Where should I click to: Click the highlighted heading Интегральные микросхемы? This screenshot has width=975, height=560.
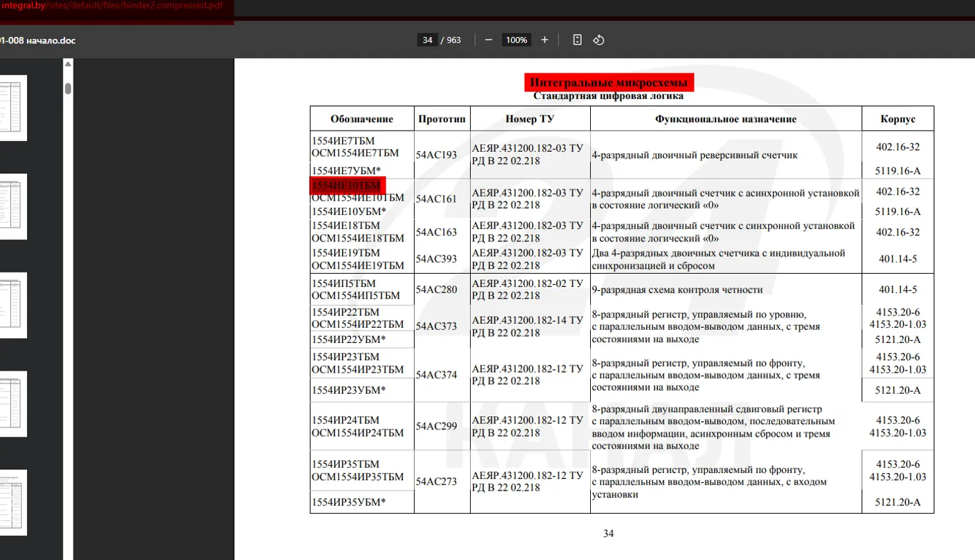pyautogui.click(x=609, y=82)
